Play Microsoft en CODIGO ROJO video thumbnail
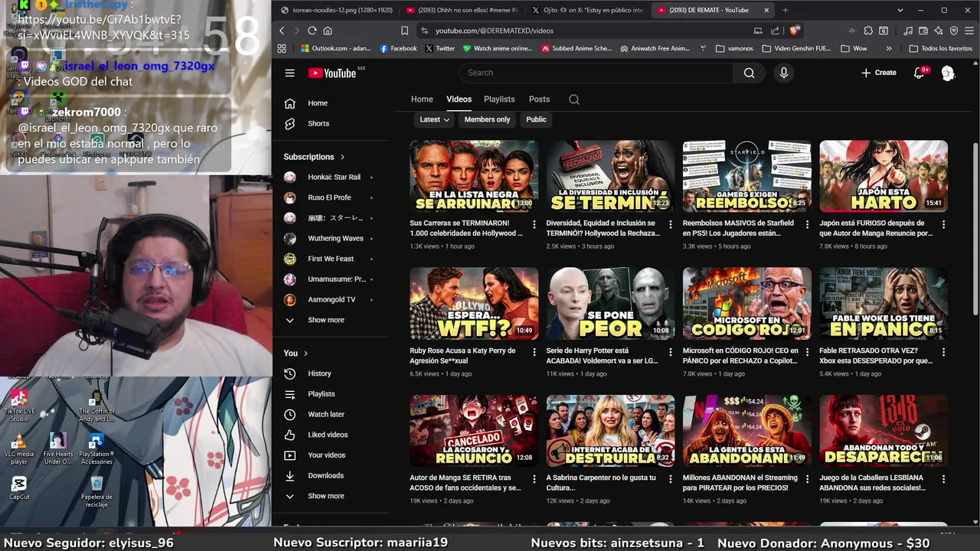This screenshot has width=980, height=551. click(746, 304)
